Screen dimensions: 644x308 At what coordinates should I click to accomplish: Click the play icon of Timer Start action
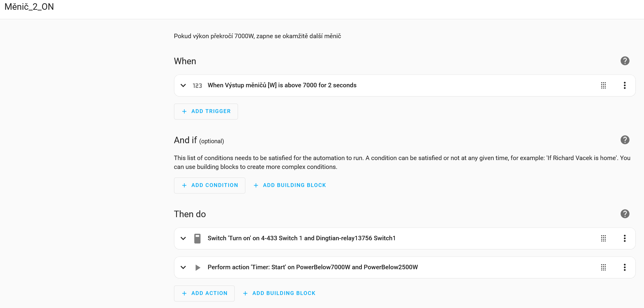coord(198,267)
